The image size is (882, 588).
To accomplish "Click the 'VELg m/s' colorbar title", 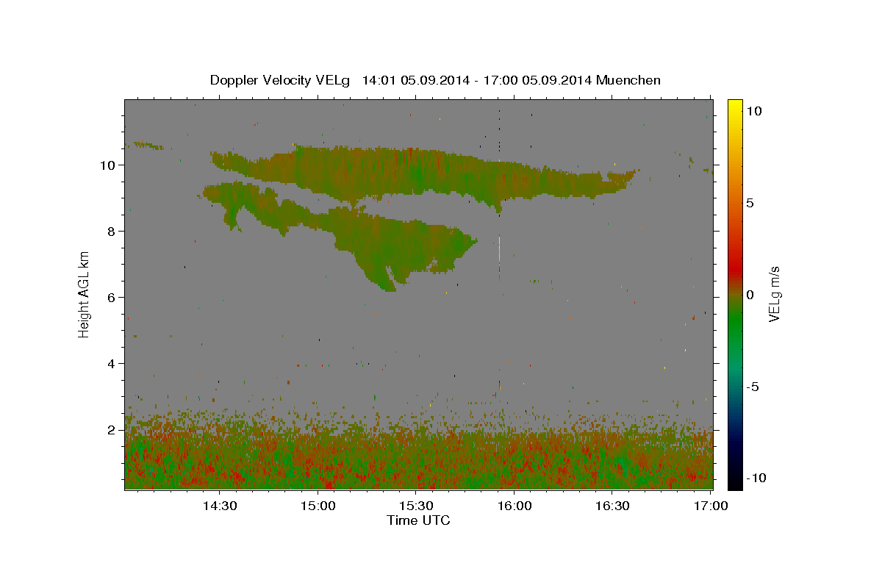I will pos(774,294).
